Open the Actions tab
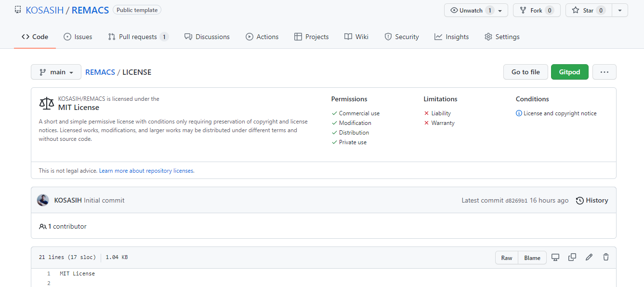The height and width of the screenshot is (287, 644). (x=262, y=37)
